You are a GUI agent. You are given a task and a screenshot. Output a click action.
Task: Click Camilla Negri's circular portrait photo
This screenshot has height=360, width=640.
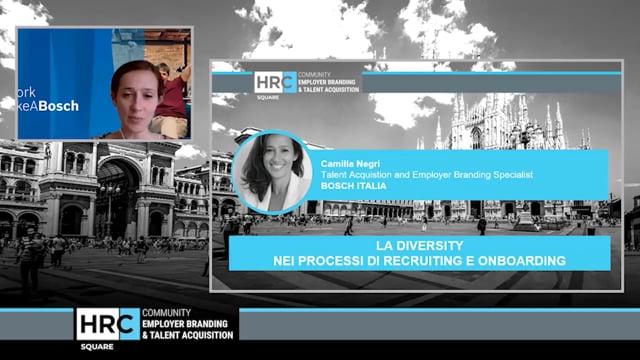pos(272,173)
